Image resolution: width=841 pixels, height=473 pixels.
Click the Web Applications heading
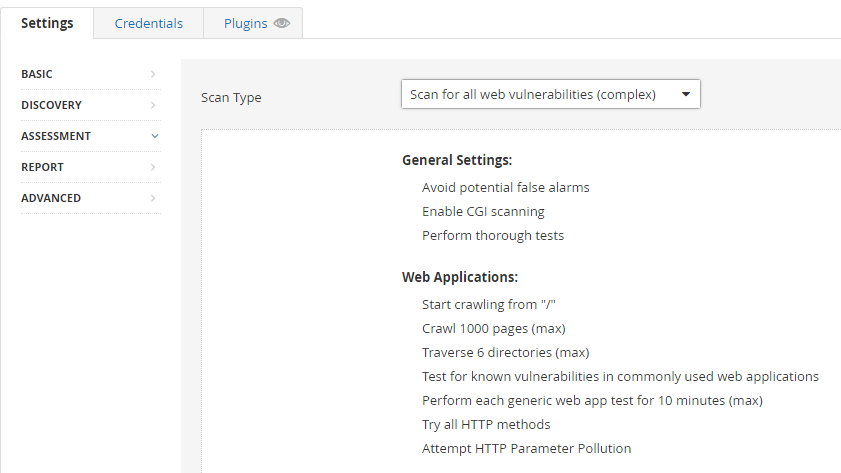click(x=459, y=277)
